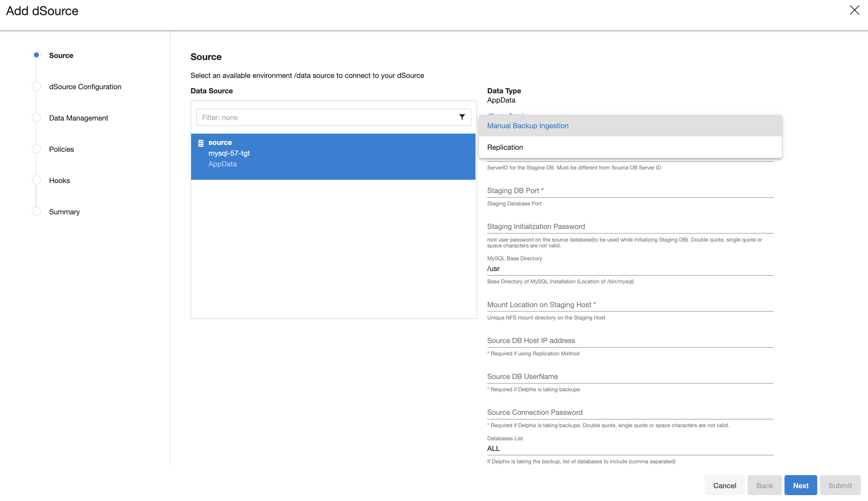Click the Hooks step circle
Screen dimensions: 868x501
36,180
